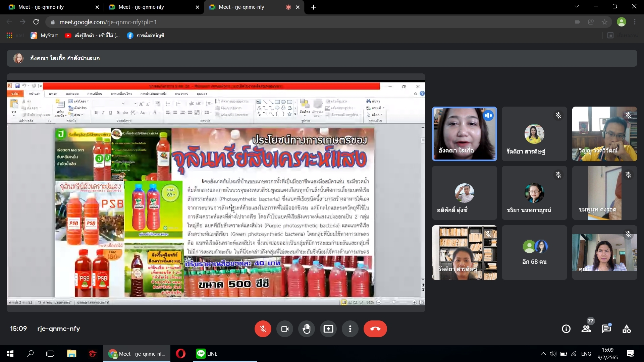644x362 pixels.
Task: Open a new browser tab
Action: tap(314, 7)
